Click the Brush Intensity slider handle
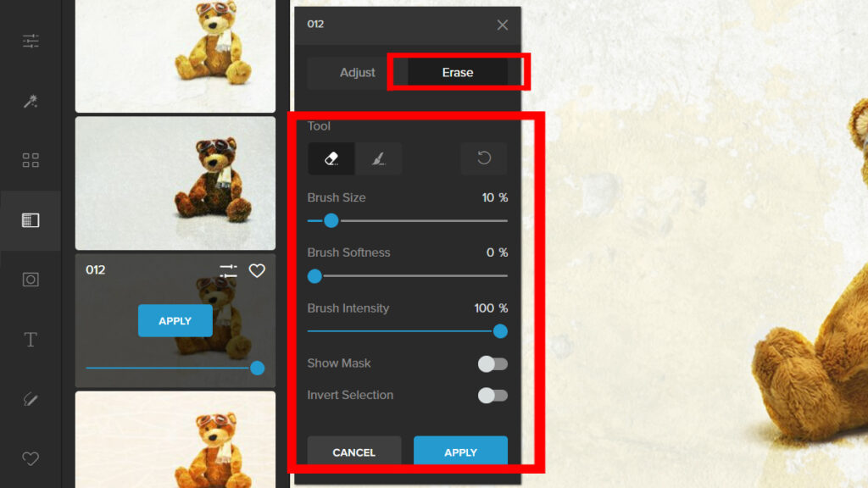 [x=500, y=331]
